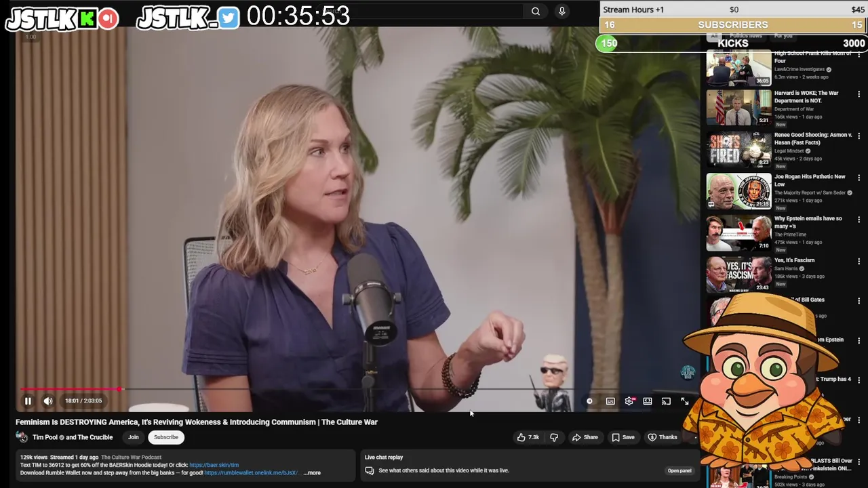Share the video
Image resolution: width=868 pixels, height=488 pixels.
coord(585,437)
